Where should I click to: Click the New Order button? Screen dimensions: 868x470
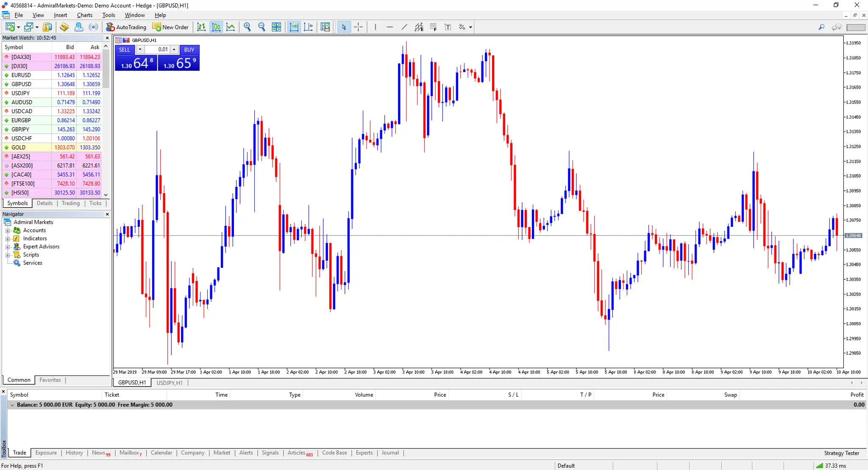[x=170, y=27]
